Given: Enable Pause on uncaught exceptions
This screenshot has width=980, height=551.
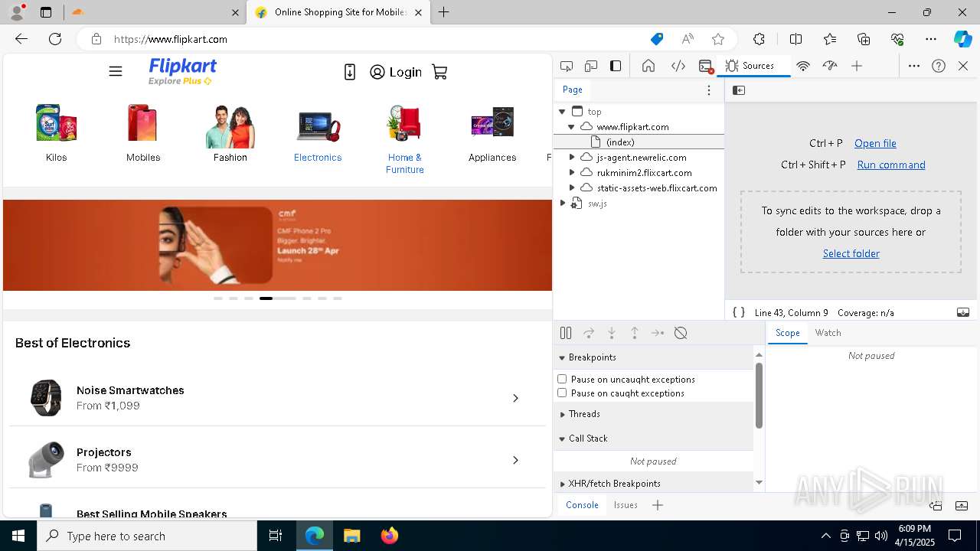Looking at the screenshot, I should (562, 379).
